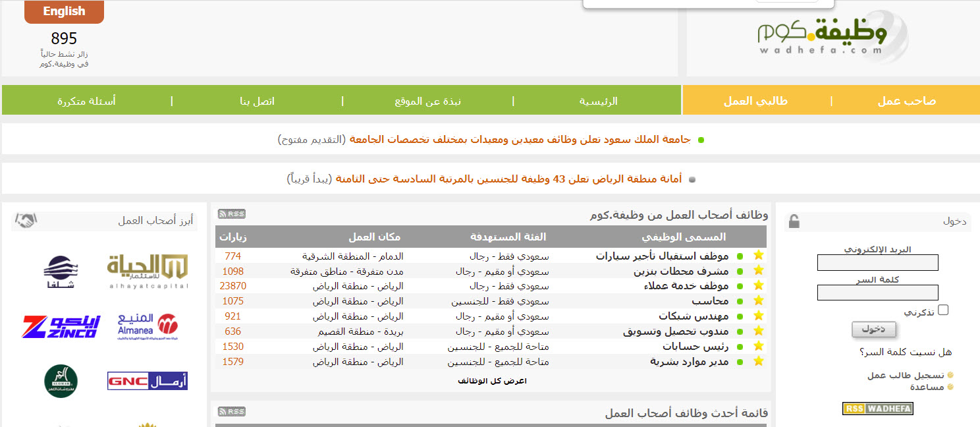Open RSS feed for قائمة أحدث وظائف أصحاب العمل

tap(231, 412)
